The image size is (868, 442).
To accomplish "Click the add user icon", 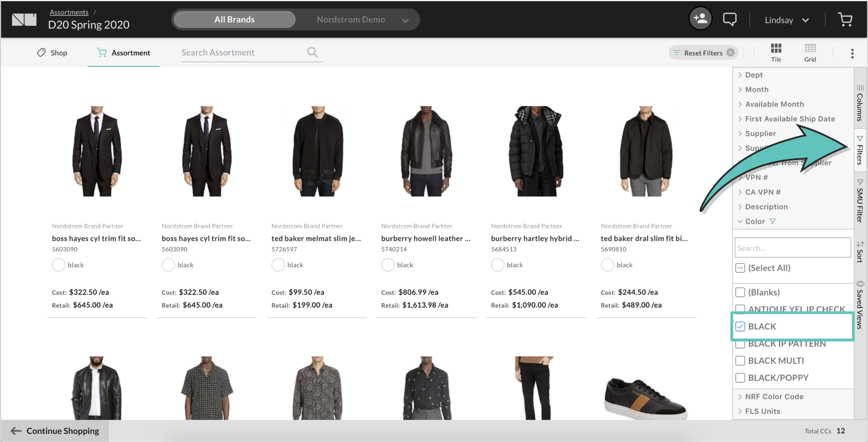I will click(700, 19).
